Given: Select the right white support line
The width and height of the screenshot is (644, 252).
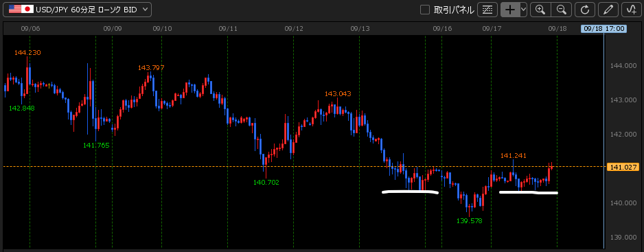Looking at the screenshot, I should (529, 192).
